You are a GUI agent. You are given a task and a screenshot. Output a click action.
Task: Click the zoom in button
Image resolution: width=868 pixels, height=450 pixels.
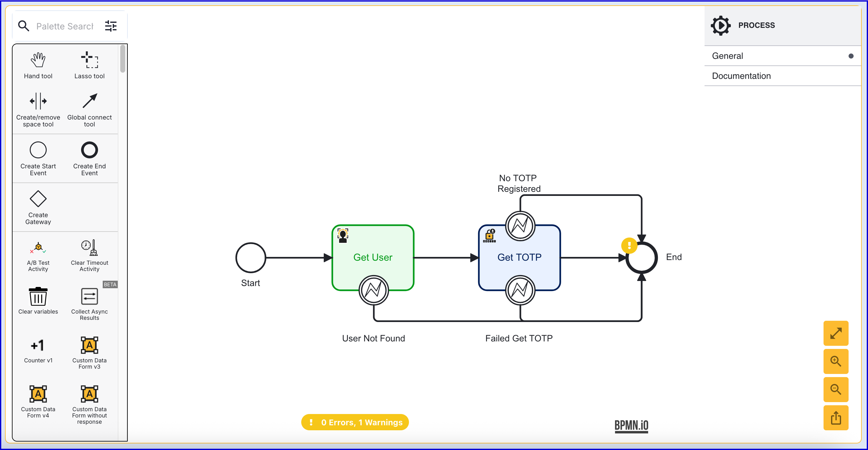pyautogui.click(x=836, y=361)
